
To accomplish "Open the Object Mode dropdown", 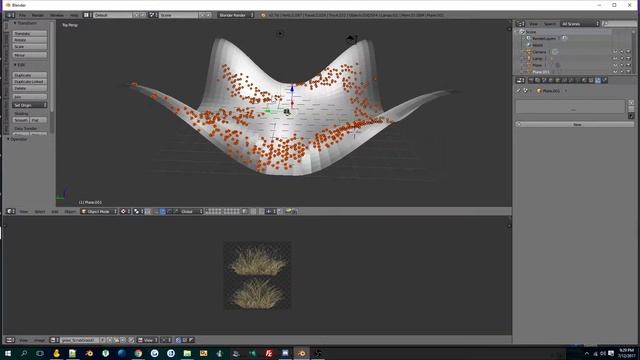I will click(99, 211).
